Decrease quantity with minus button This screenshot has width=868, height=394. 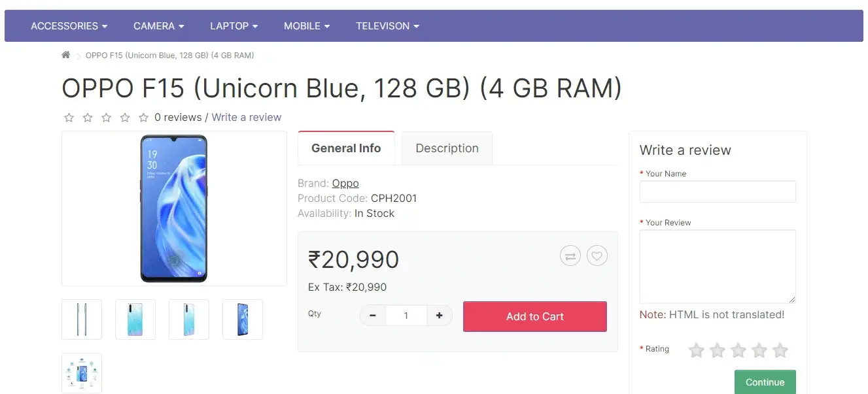pos(373,316)
